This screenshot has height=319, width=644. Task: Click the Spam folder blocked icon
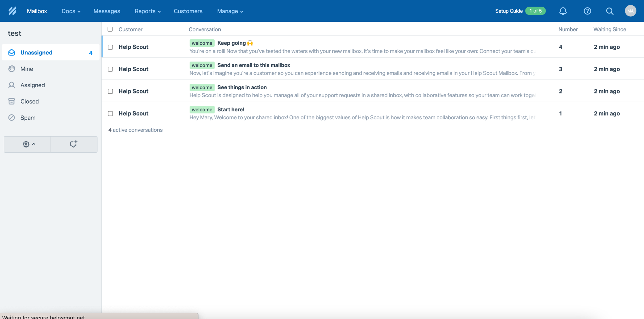[x=12, y=118]
